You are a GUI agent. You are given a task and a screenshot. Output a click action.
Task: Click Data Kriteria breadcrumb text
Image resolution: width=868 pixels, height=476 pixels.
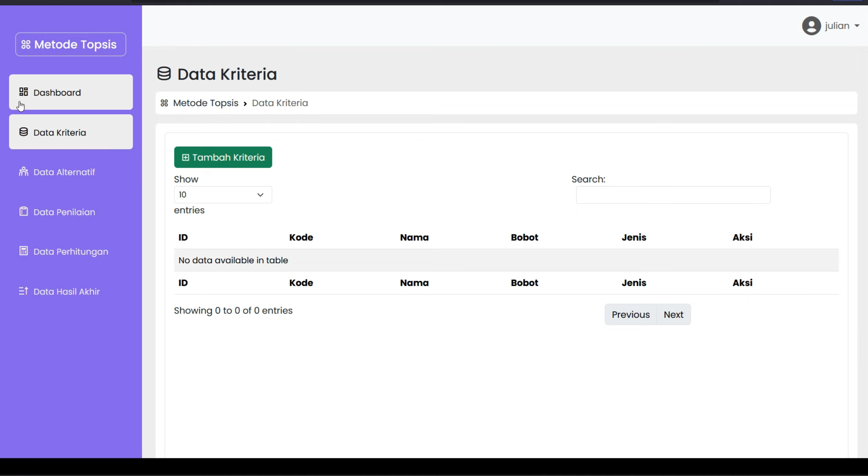click(x=280, y=103)
